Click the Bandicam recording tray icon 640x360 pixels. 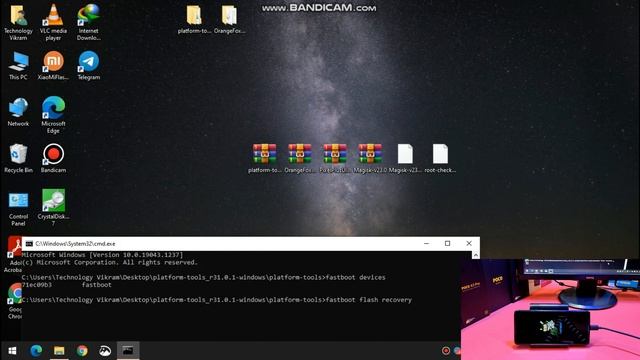click(x=446, y=351)
